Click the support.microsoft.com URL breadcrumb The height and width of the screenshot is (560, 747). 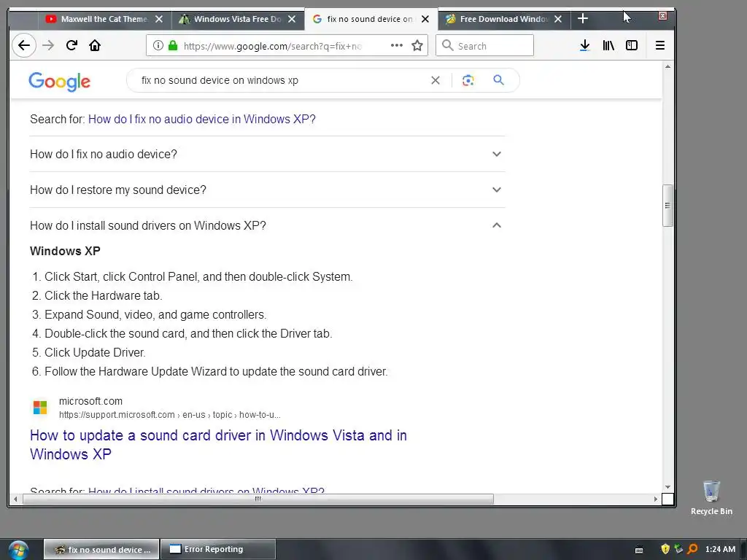tap(169, 415)
